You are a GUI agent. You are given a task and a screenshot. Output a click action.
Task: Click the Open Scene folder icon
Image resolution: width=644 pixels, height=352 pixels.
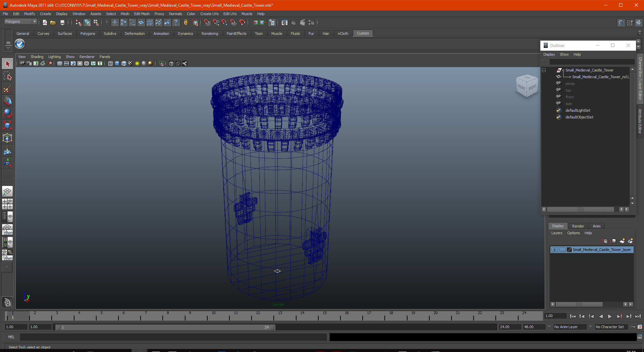[x=53, y=22]
